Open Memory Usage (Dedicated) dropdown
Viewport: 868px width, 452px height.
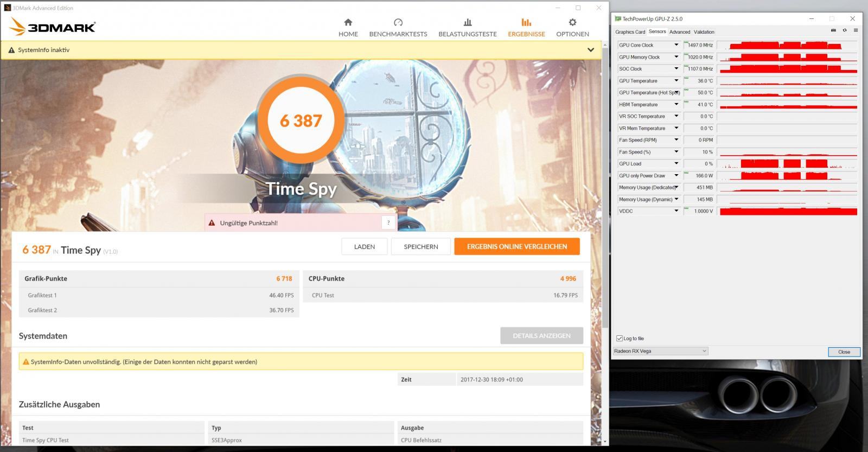point(676,187)
